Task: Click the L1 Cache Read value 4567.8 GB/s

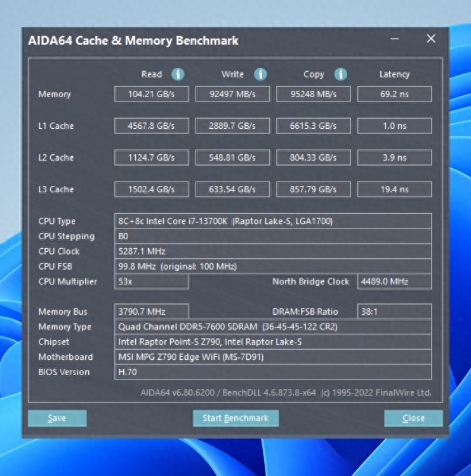Action: [x=152, y=126]
